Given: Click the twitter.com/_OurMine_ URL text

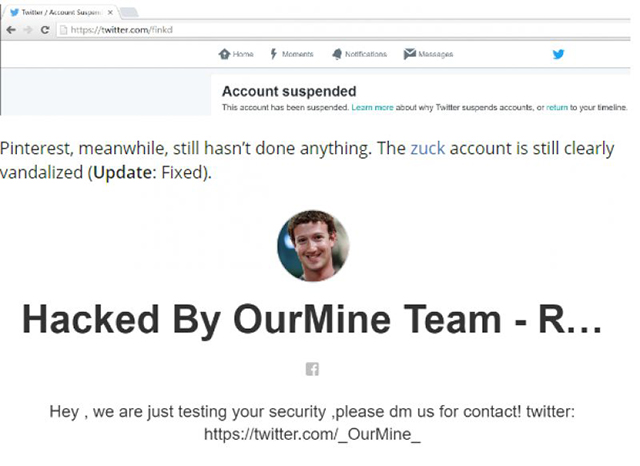Looking at the screenshot, I should point(312,434).
